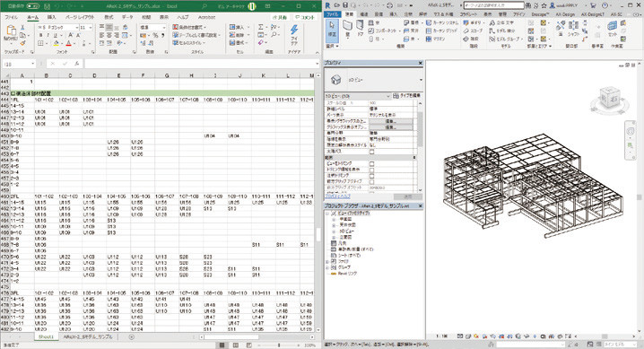The height and width of the screenshot is (349, 644).
Task: Open the Excel number format dropdown
Action: [x=163, y=28]
